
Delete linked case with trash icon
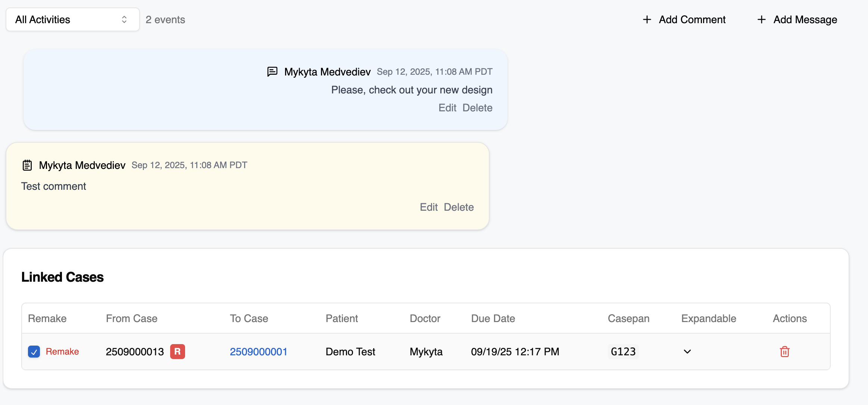pyautogui.click(x=784, y=352)
